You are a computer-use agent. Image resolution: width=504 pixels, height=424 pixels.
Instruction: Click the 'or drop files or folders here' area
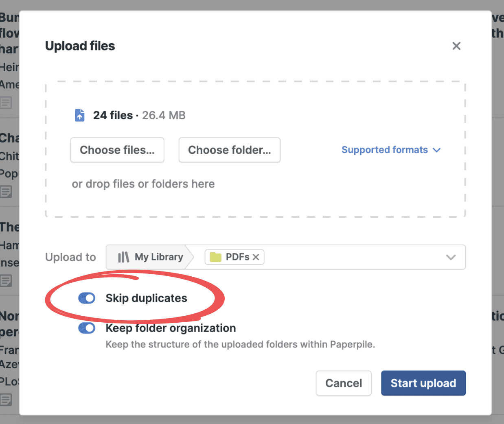click(143, 184)
